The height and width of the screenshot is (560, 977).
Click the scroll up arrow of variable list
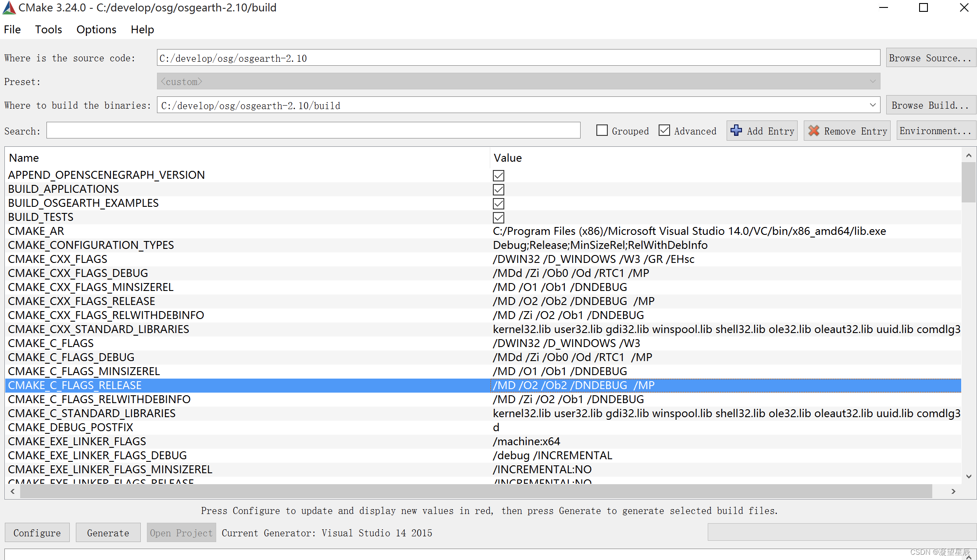pyautogui.click(x=969, y=156)
